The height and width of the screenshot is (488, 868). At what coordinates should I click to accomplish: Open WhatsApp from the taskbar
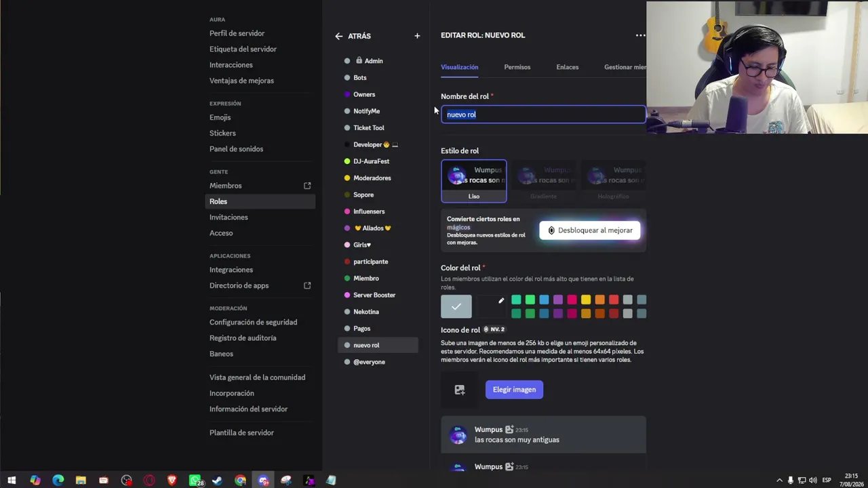click(x=195, y=481)
